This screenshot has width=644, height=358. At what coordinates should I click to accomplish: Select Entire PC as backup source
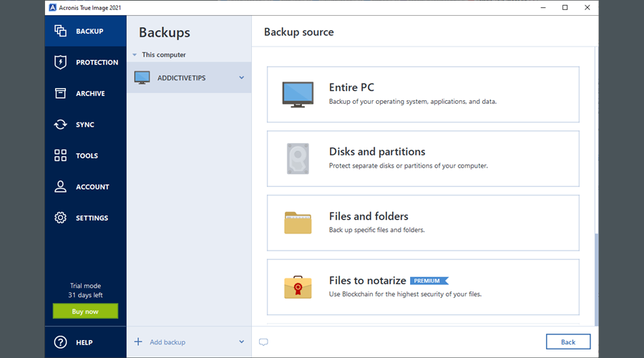423,95
